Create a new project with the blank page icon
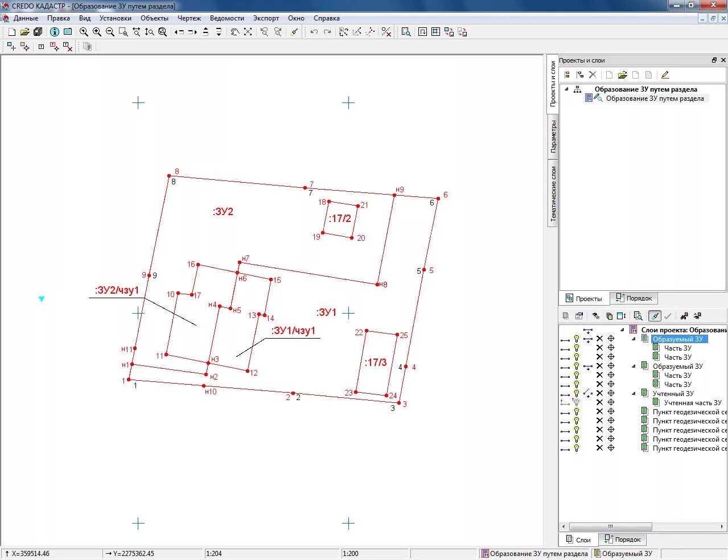The width and height of the screenshot is (728, 560). coord(12,32)
